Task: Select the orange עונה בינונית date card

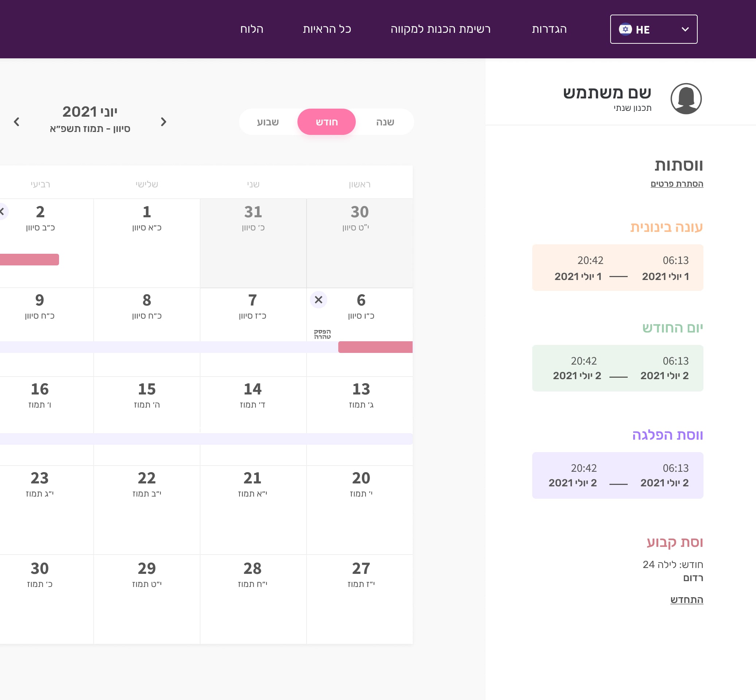Action: [617, 268]
